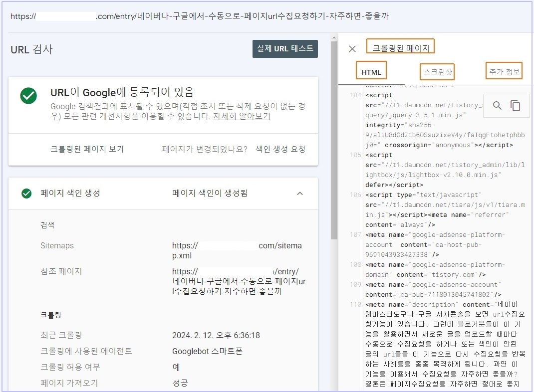Click the magnifier icon in the HTML viewer
Viewport: 534px width, 392px height.
(497, 105)
